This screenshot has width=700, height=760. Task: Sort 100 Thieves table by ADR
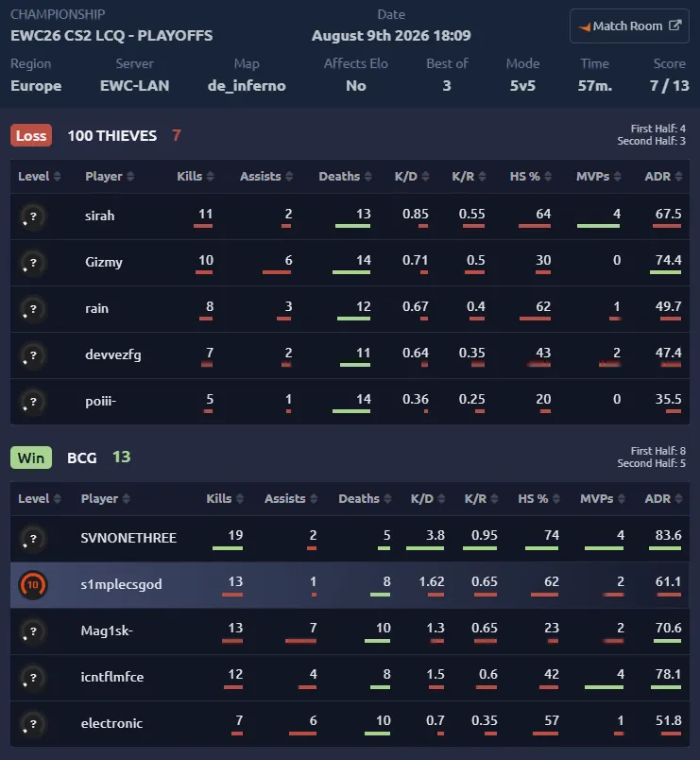pyautogui.click(x=664, y=177)
